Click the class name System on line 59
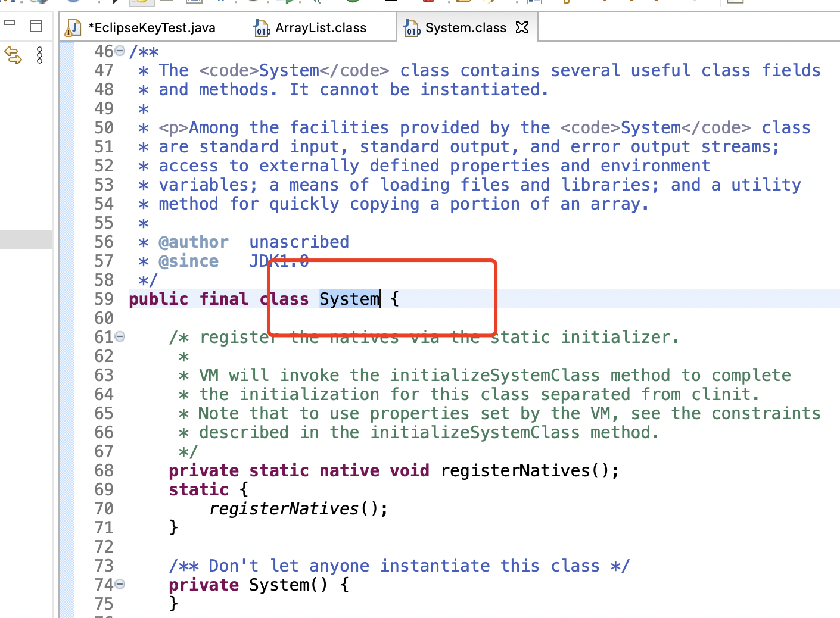This screenshot has width=840, height=618. tap(349, 299)
